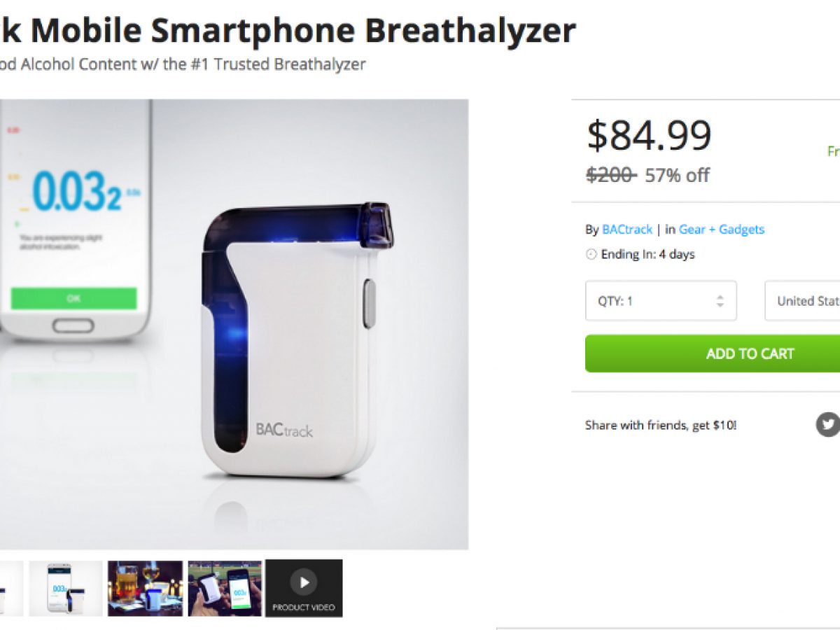Select the stadium hand-held phone thumbnail
The width and height of the screenshot is (840, 630).
pos(225,588)
